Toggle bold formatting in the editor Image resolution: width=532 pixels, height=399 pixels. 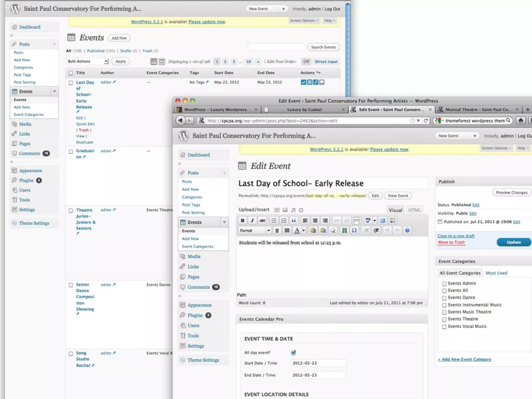coord(242,221)
